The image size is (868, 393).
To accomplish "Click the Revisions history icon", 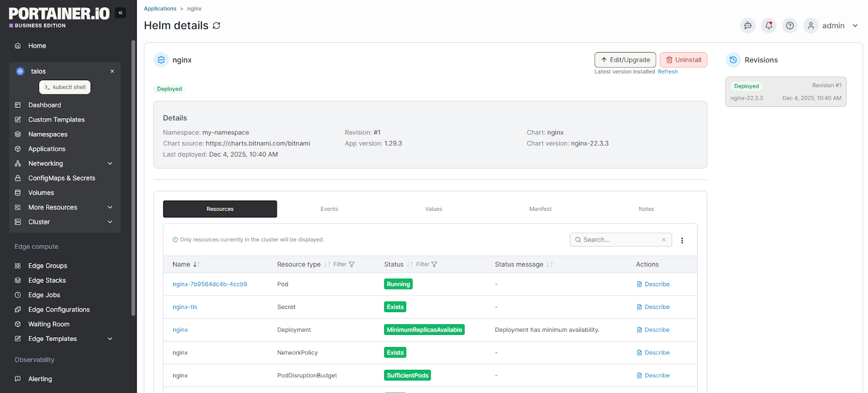I will (733, 60).
